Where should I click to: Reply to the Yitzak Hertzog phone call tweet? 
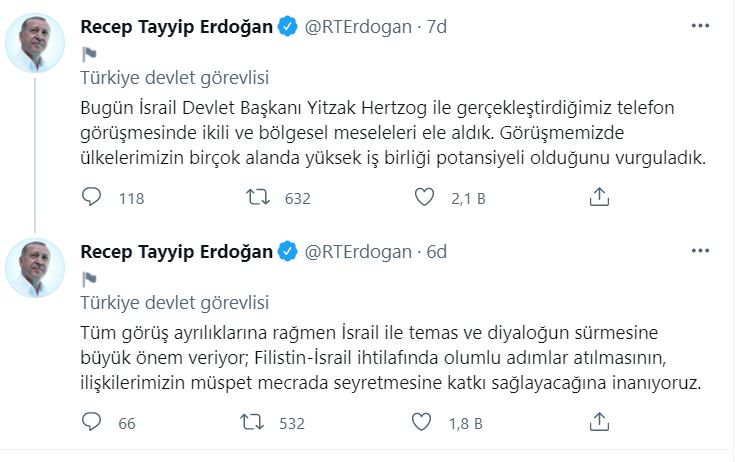[x=90, y=198]
